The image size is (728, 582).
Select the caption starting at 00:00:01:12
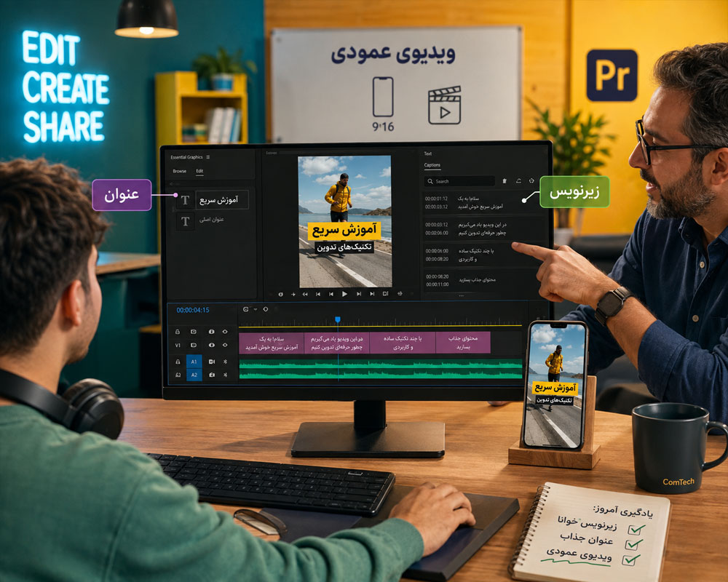483,202
